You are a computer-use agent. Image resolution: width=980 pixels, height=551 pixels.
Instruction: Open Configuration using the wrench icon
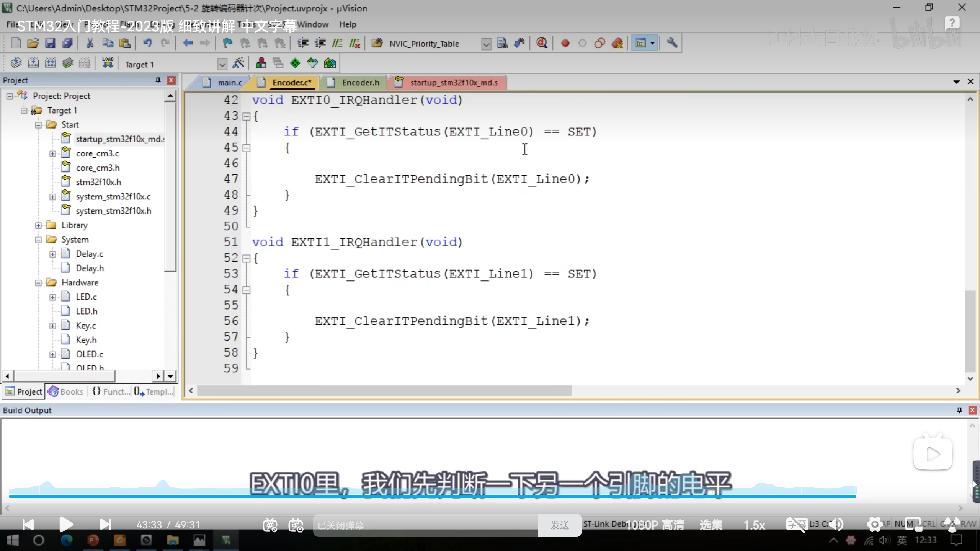pos(672,43)
